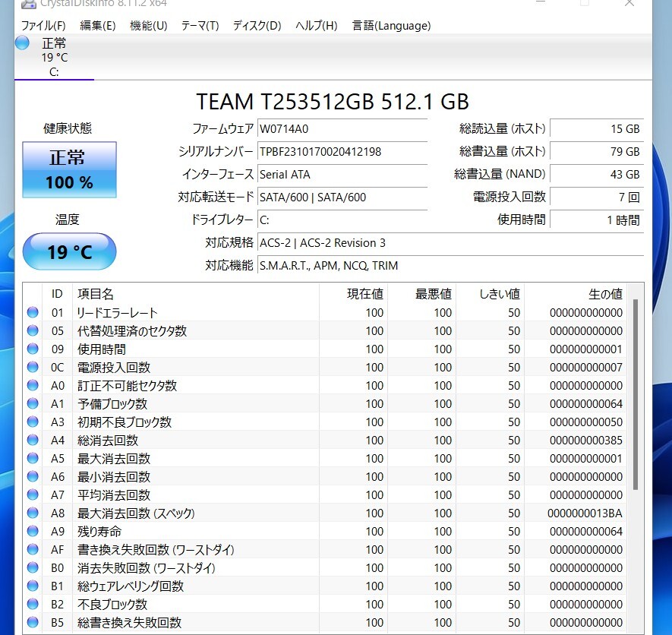The width and height of the screenshot is (672, 635).
Task: Click the ACS-2 | ACS-2 Revision 3 field
Action: pyautogui.click(x=450, y=242)
